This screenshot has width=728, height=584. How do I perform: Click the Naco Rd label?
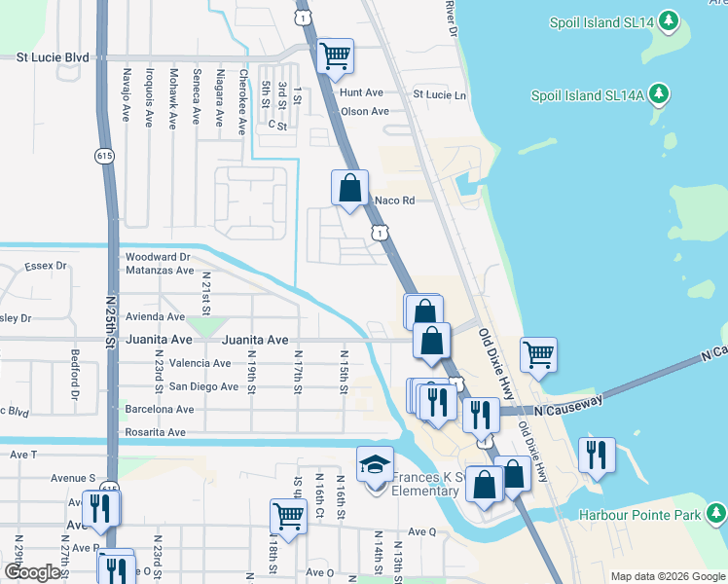[394, 201]
